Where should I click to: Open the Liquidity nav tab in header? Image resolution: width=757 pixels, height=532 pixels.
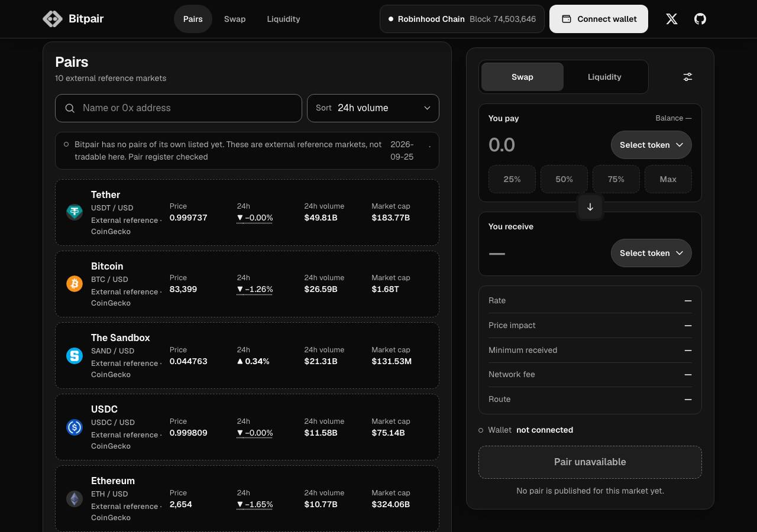(283, 19)
